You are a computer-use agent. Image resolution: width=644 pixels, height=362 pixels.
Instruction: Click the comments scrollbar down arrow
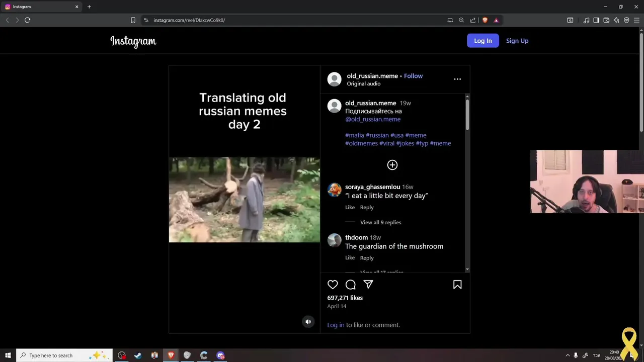[x=467, y=270]
